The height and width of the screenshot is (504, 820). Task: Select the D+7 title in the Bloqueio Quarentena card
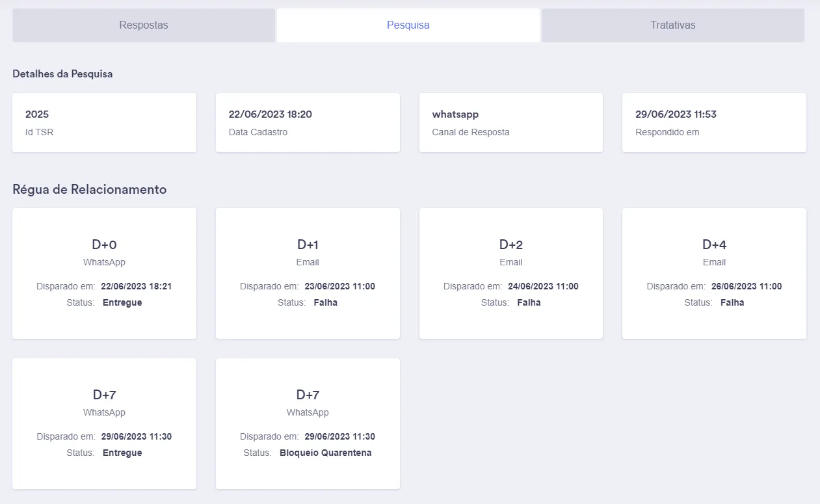point(308,395)
